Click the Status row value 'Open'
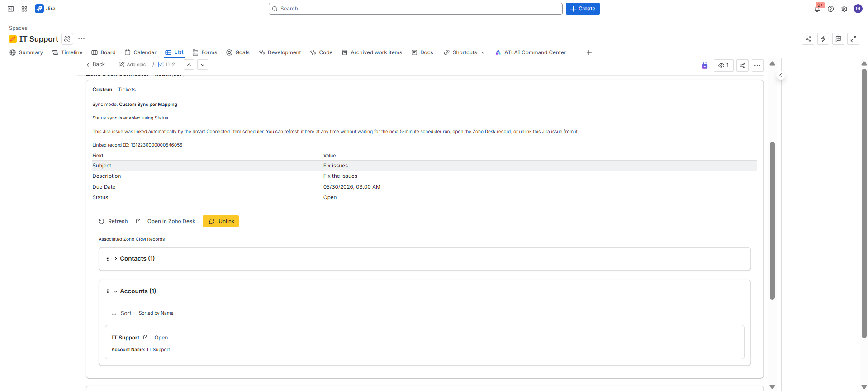 click(x=330, y=197)
